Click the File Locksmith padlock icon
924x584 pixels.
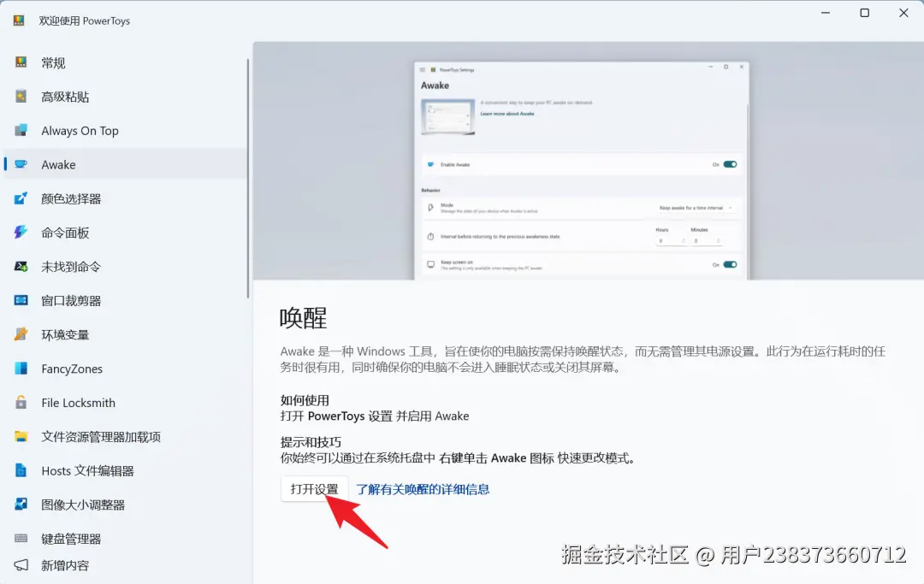(x=21, y=403)
